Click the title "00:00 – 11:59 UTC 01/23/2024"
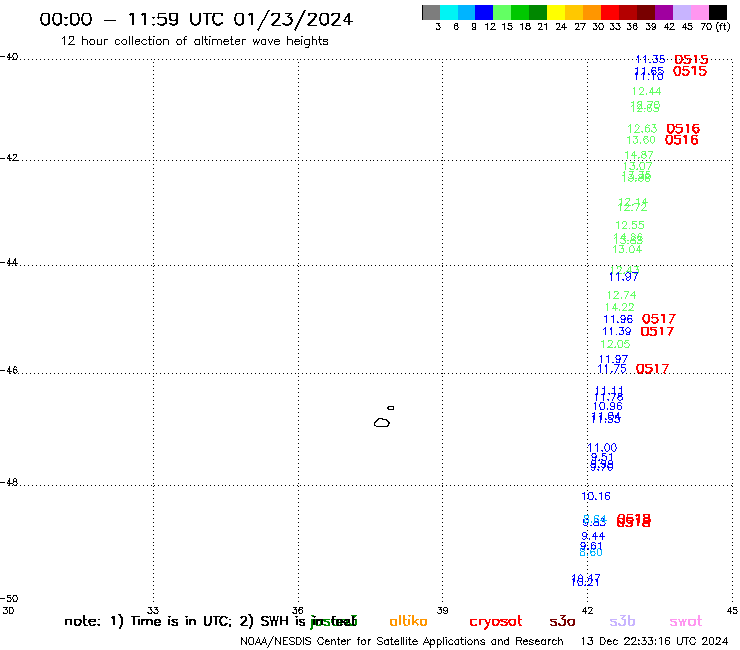Screen dimensions: 740x650 click(196, 19)
